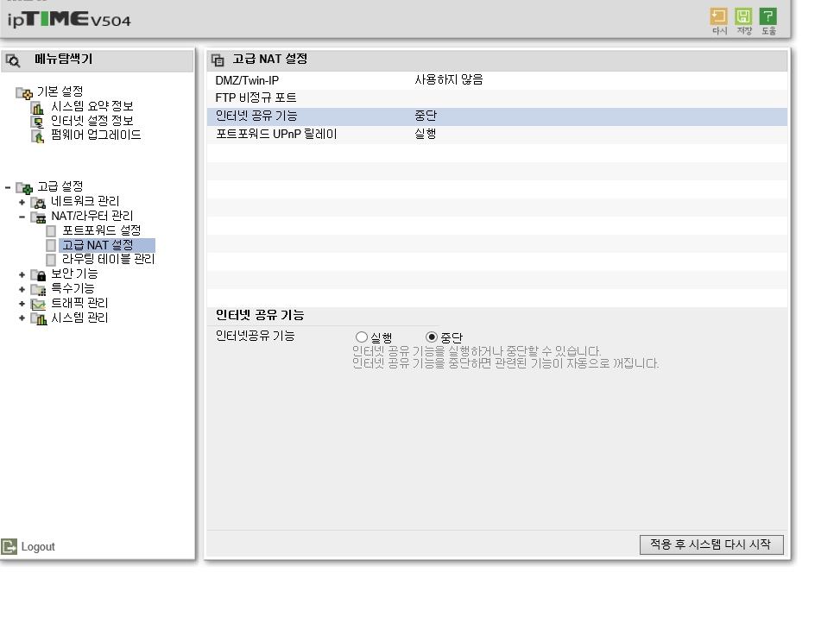Click the 펌웨어 업그레이드 icon
The width and height of the screenshot is (840, 642).
click(37, 136)
